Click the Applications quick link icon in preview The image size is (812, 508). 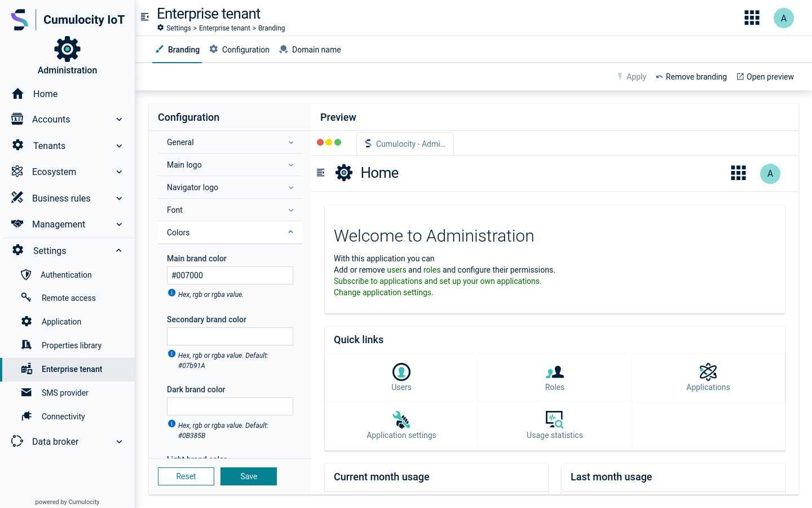(x=708, y=372)
